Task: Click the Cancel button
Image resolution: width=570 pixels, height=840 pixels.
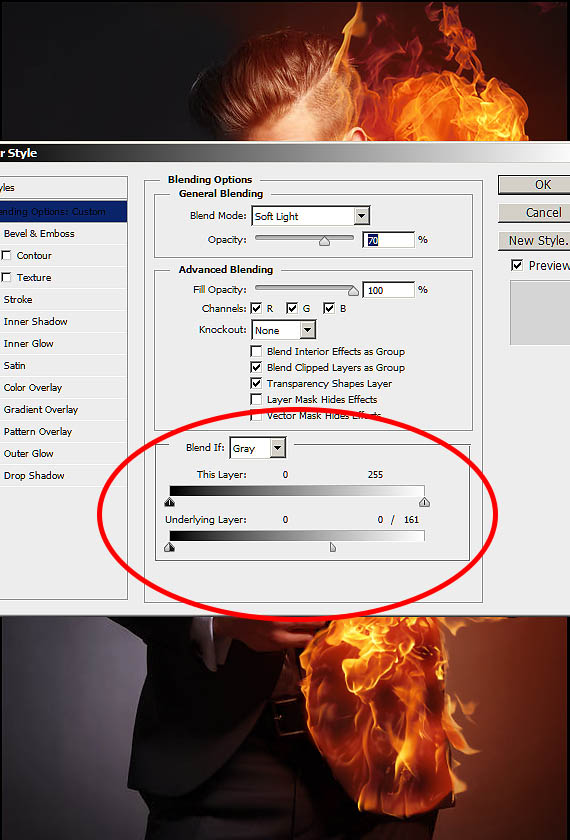Action: click(x=534, y=213)
